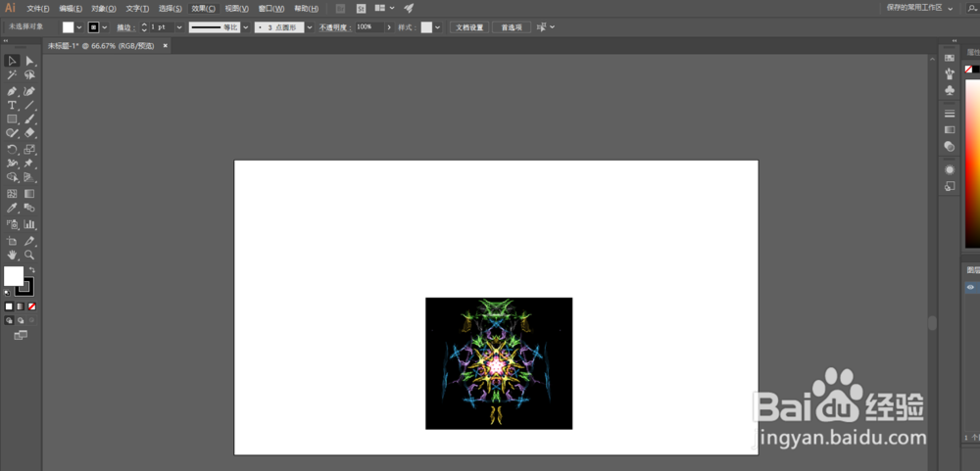Select the Rotate tool

click(x=12, y=149)
